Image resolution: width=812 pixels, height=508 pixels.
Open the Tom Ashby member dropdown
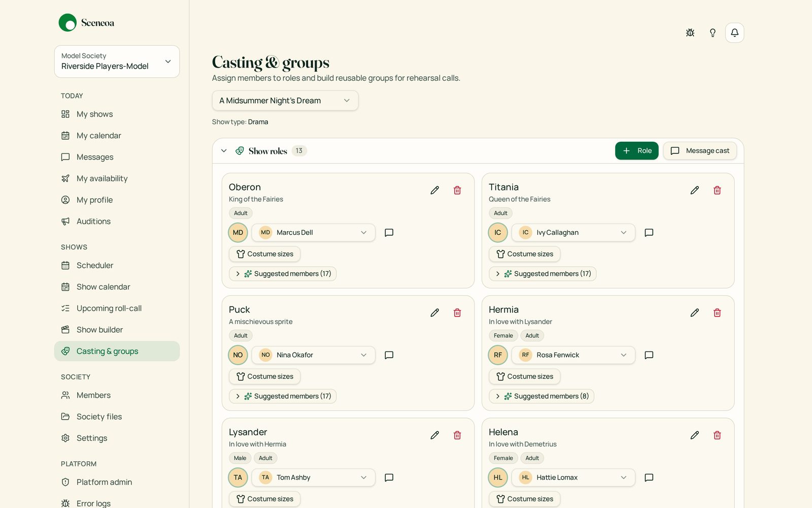click(x=314, y=478)
